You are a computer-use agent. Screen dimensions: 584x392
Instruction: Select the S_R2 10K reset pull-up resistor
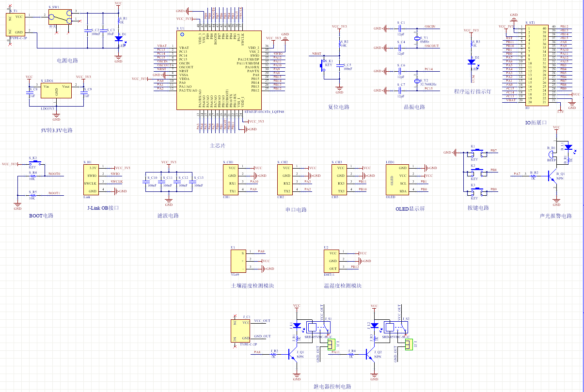pos(340,44)
